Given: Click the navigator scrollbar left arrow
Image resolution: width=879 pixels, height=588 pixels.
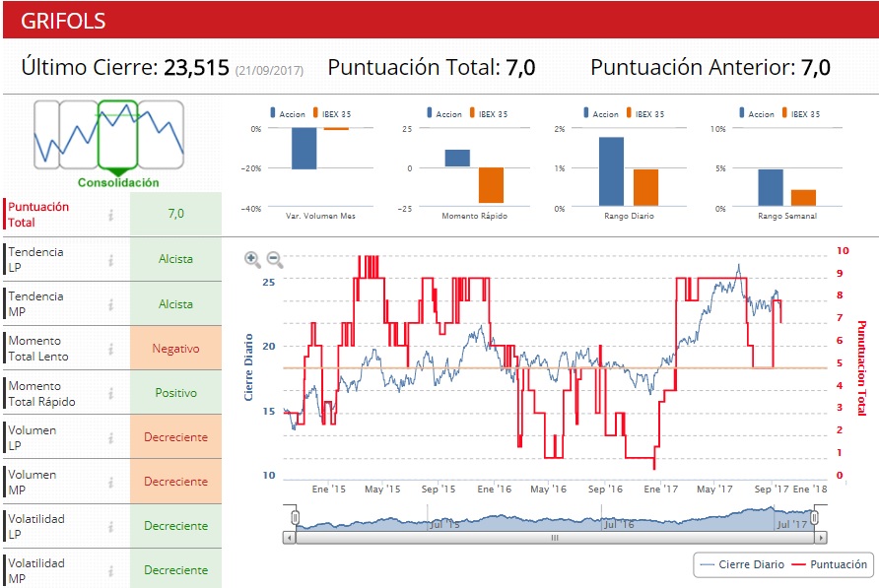Looking at the screenshot, I should click(x=289, y=538).
